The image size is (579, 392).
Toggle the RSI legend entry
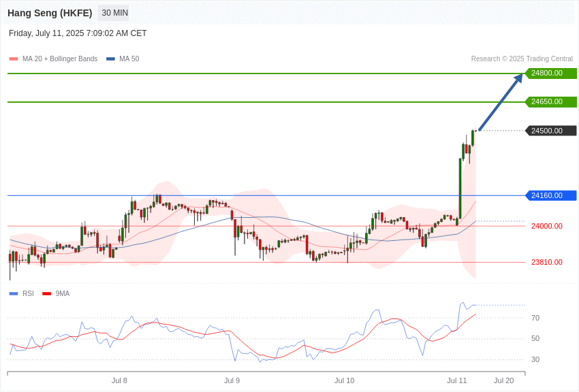21,293
